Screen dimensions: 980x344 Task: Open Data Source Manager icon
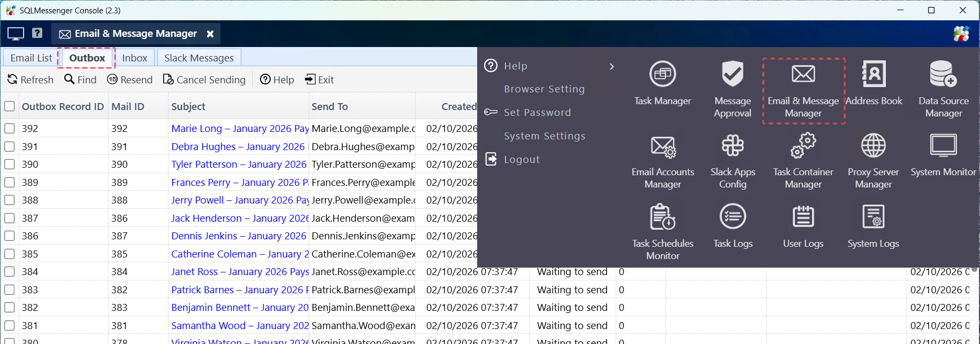point(943,75)
